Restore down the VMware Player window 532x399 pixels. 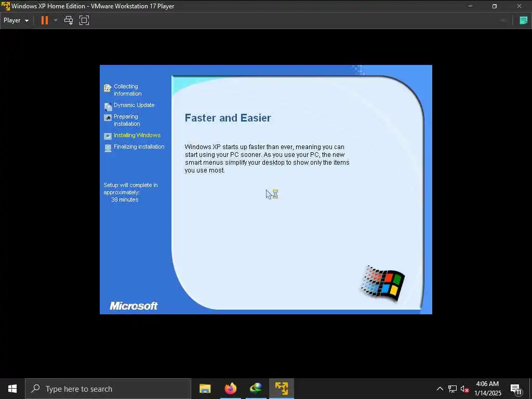pos(495,6)
